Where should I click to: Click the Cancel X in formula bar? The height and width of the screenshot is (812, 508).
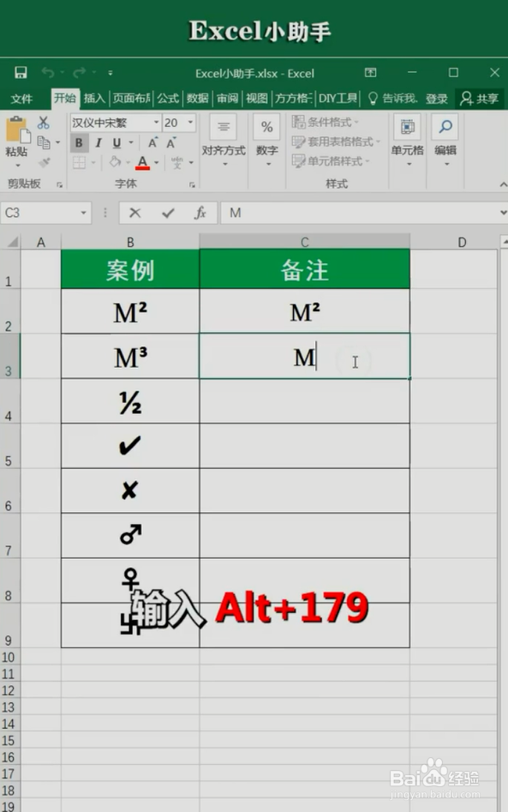point(135,213)
